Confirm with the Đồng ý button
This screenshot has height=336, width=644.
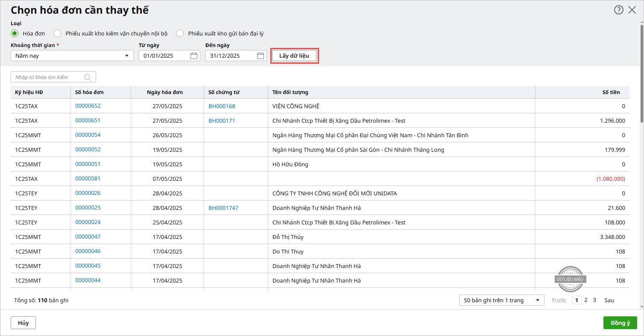pyautogui.click(x=620, y=323)
